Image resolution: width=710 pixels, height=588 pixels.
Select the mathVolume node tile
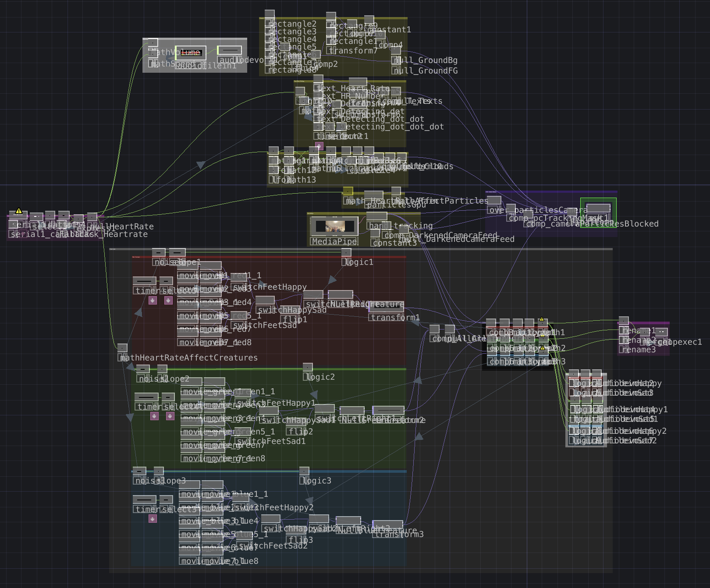click(153, 42)
